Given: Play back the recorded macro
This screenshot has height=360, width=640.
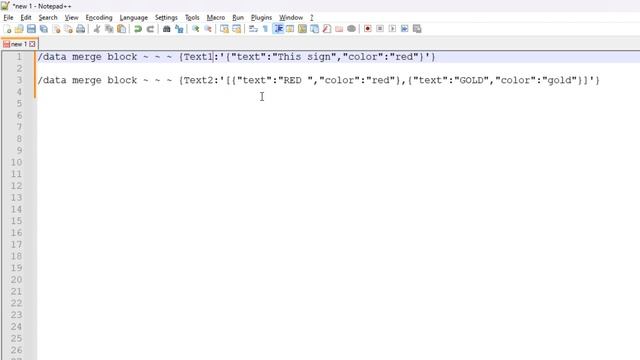Looking at the screenshot, I should (x=392, y=29).
